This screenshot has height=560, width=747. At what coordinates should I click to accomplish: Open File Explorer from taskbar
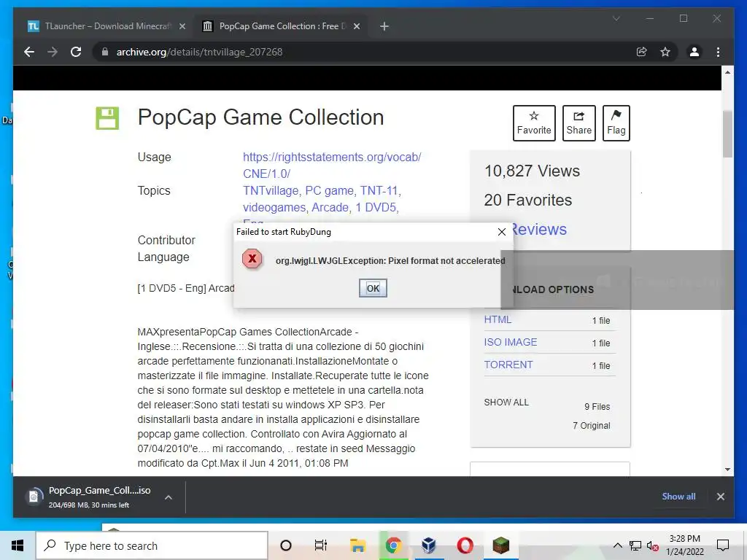[357, 545]
